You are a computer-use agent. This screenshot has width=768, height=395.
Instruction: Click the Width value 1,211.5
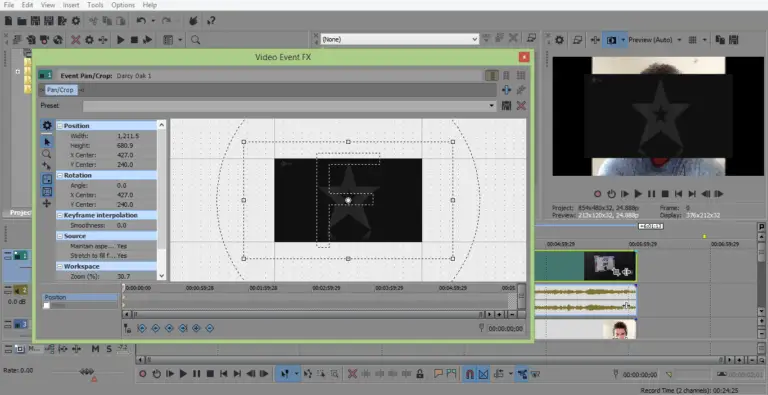click(128, 136)
